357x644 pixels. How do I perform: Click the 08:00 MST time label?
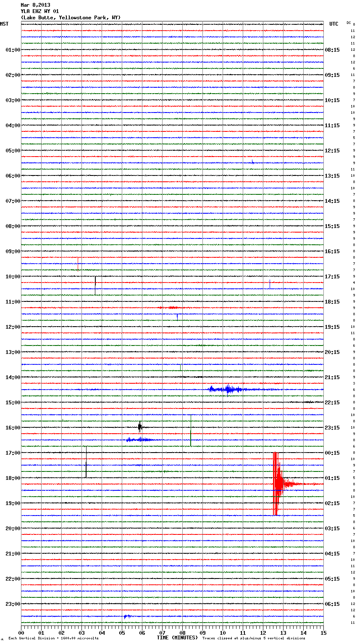[13, 226]
